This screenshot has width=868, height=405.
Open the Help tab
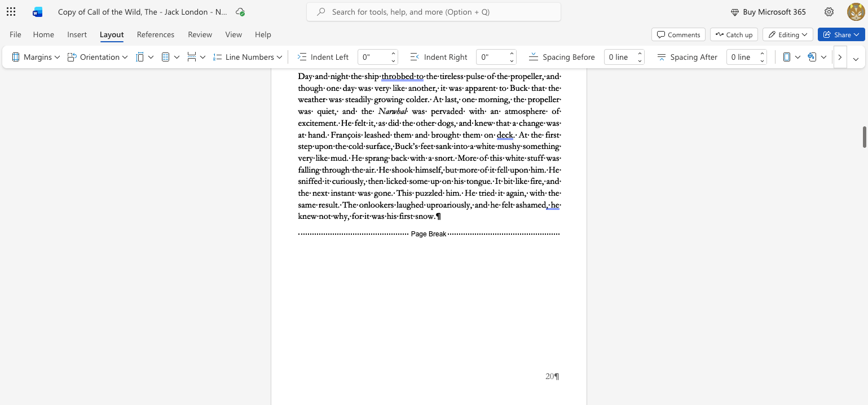pyautogui.click(x=263, y=34)
